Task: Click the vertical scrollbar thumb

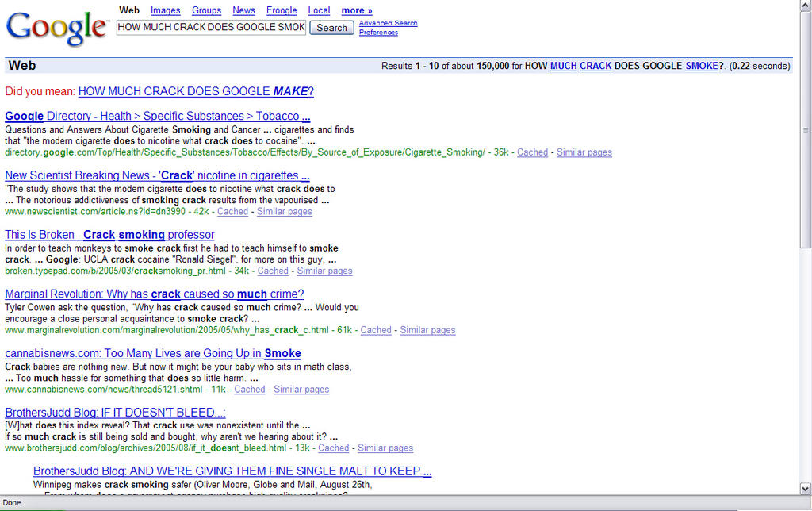Action: [x=806, y=129]
